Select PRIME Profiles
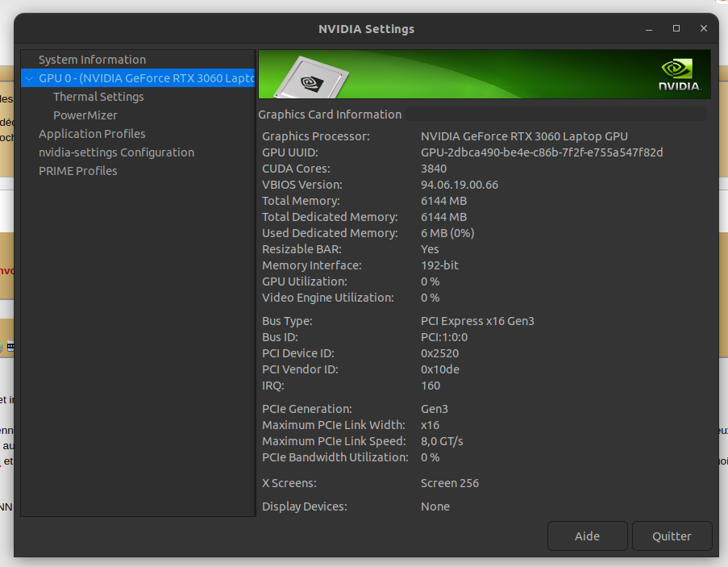This screenshot has height=567, width=728. coord(78,171)
